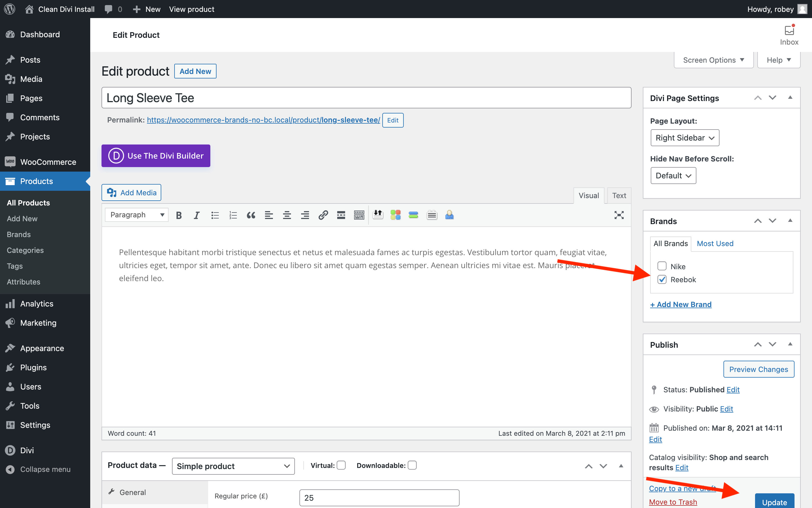Toggle bold formatting in editor toolbar
812x508 pixels.
tap(179, 215)
